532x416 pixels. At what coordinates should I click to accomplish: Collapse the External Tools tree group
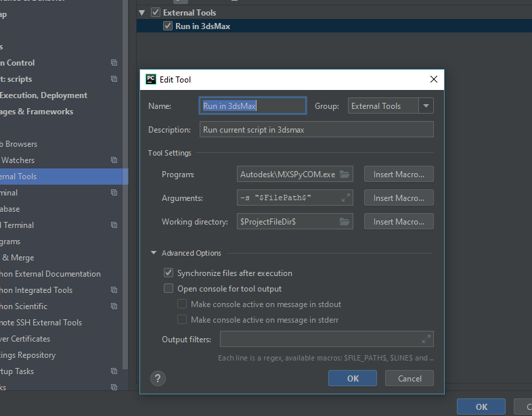[142, 13]
